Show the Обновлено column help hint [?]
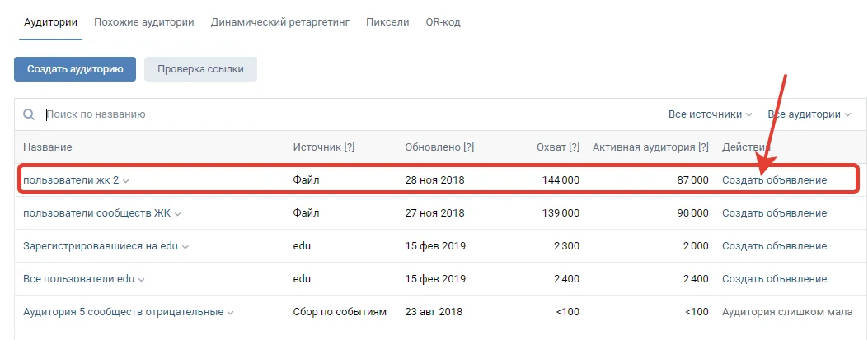Screen dimensions: 868x340 [468, 147]
